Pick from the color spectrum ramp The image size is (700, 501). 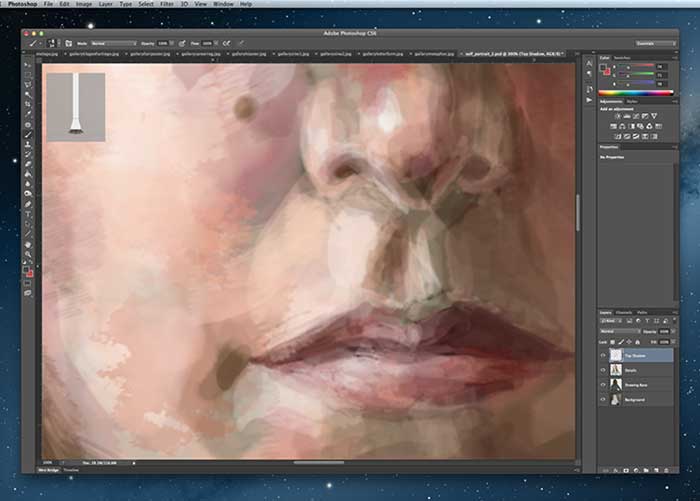(x=636, y=93)
